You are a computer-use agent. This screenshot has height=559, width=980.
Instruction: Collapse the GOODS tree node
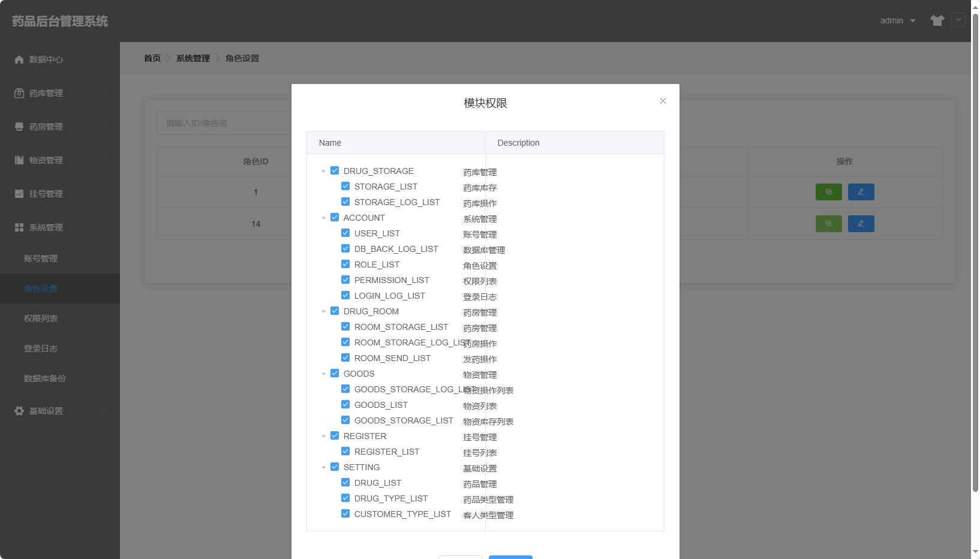pos(323,374)
